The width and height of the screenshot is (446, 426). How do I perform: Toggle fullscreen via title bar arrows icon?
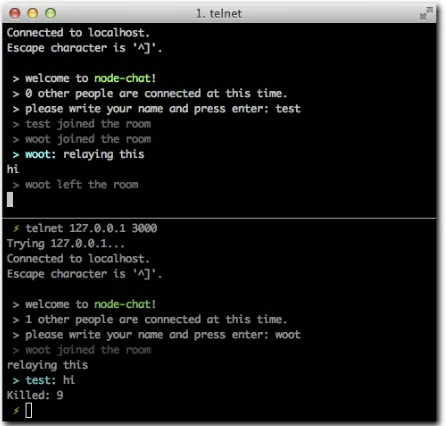[x=426, y=13]
